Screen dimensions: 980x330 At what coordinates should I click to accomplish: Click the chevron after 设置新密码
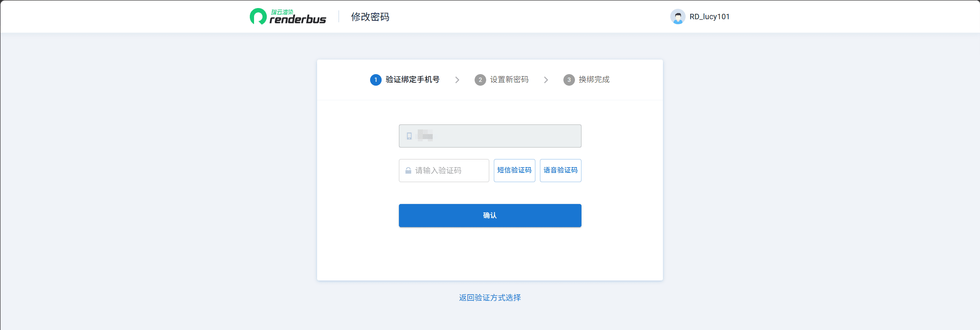546,80
